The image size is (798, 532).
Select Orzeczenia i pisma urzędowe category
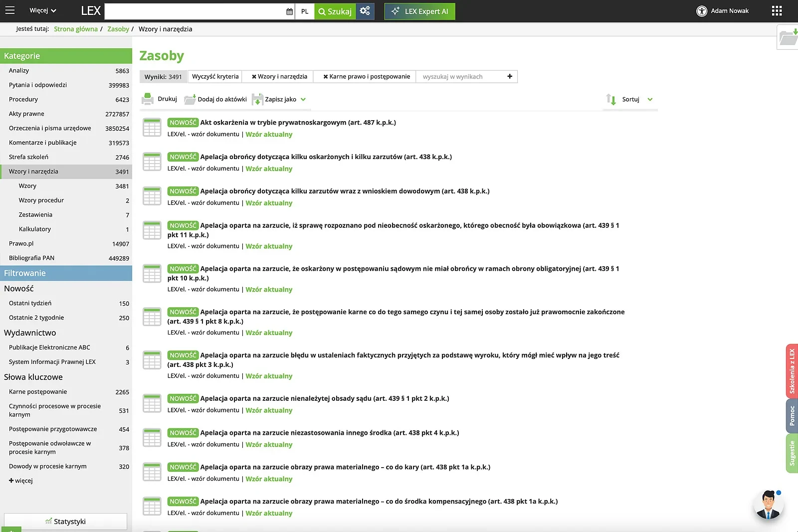tap(66, 129)
